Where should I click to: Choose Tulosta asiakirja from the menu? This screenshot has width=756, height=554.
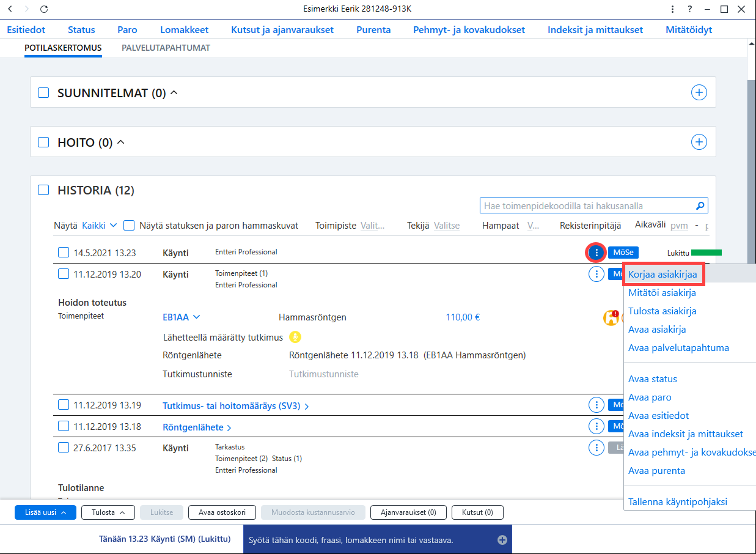662,311
